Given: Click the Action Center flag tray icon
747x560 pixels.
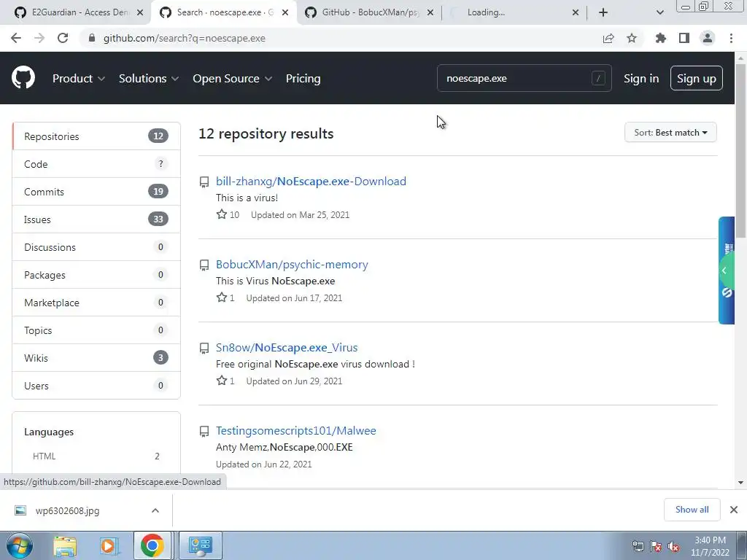Looking at the screenshot, I should point(656,547).
